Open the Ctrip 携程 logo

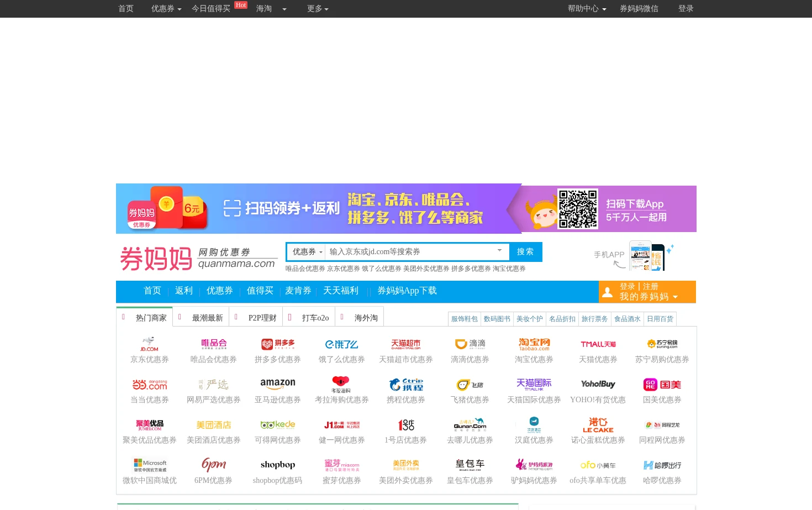click(x=405, y=384)
